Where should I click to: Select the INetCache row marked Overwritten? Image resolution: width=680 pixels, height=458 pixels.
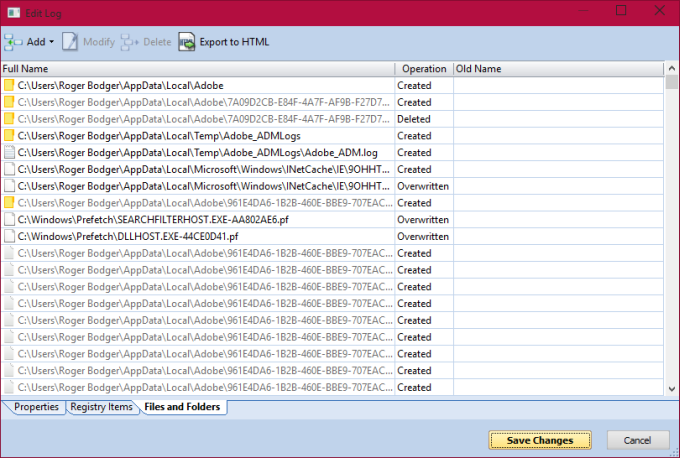click(332, 186)
